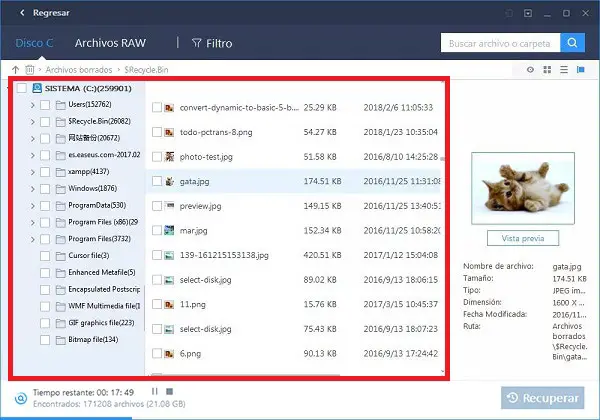This screenshot has width=600, height=420.
Task: Open the Archivos RAW tab
Action: click(x=110, y=43)
